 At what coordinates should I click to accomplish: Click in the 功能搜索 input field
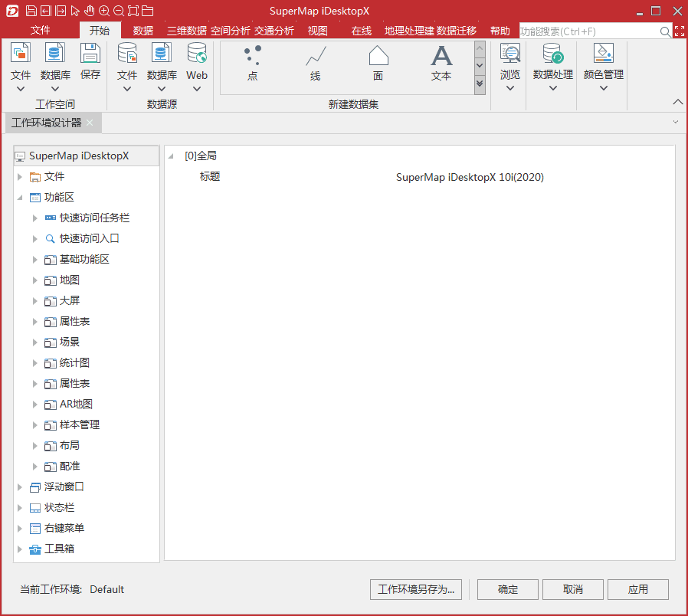coord(589,31)
